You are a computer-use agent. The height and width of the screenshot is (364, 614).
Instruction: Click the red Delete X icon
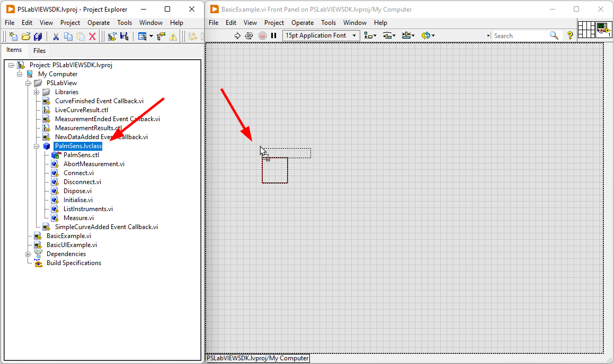[92, 37]
